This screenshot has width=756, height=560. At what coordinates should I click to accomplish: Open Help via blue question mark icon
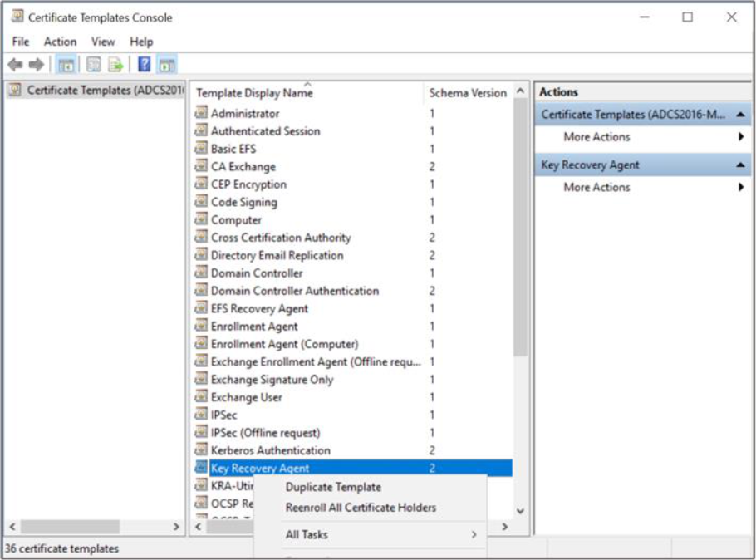point(144,65)
